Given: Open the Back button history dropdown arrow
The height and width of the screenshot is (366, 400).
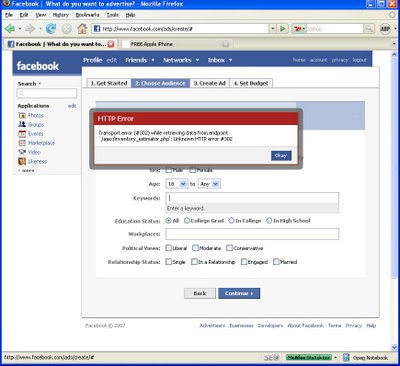Looking at the screenshot, I should [20, 29].
